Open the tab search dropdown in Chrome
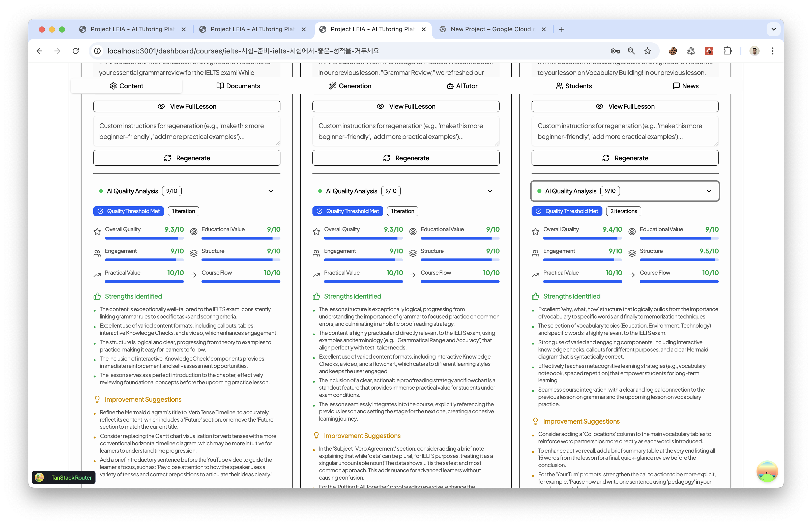The width and height of the screenshot is (812, 525). [773, 29]
